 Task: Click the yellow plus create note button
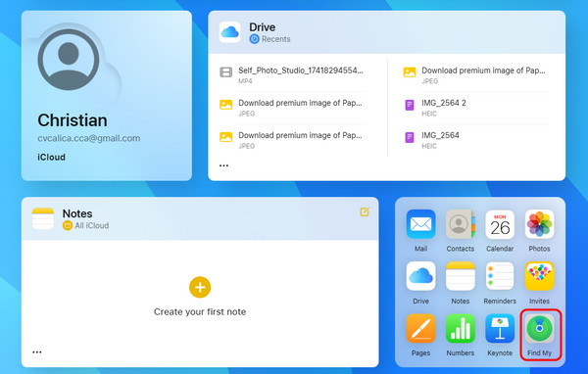click(200, 288)
